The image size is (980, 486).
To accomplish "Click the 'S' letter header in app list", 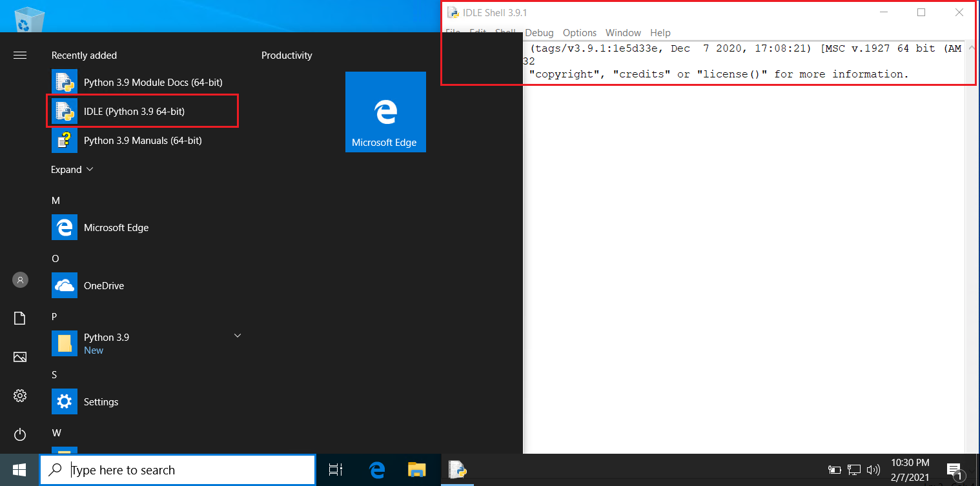I will [55, 374].
